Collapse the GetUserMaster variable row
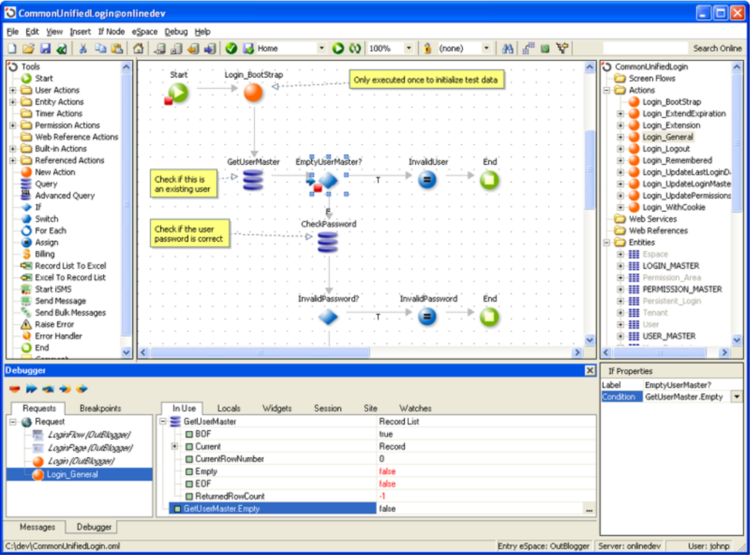750x555 pixels. (163, 422)
